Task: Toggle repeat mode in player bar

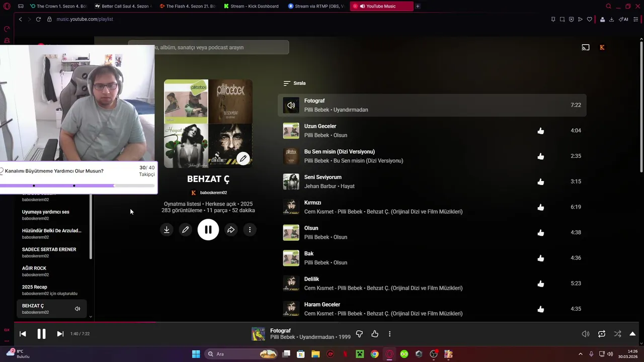Action: pyautogui.click(x=602, y=334)
